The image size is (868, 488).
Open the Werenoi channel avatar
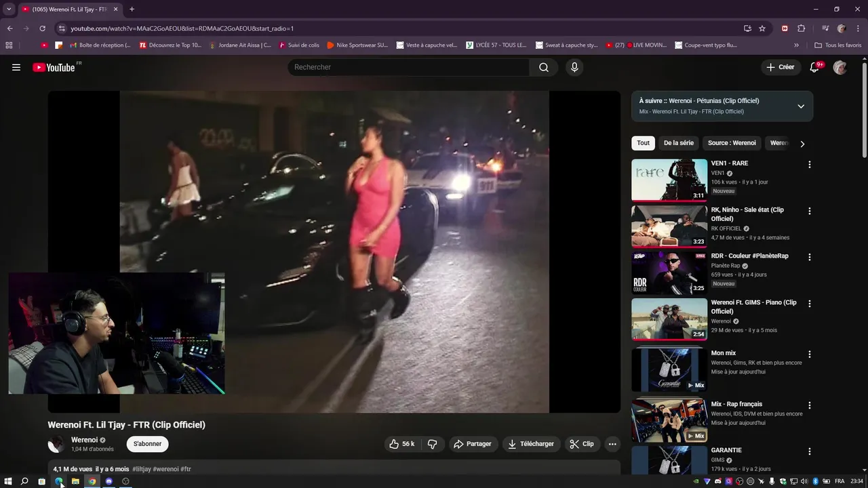coord(56,445)
